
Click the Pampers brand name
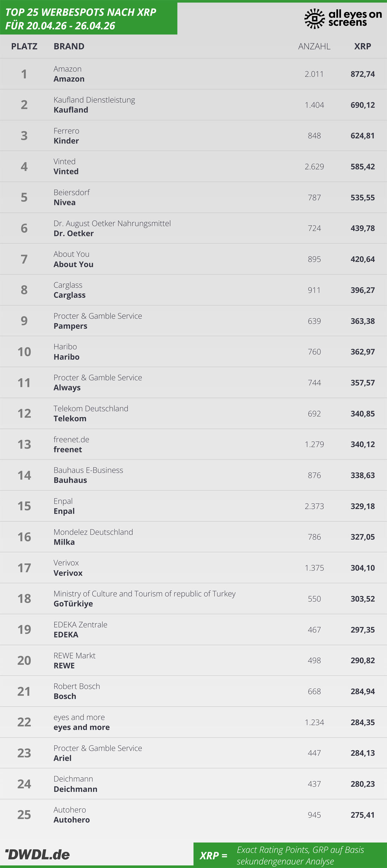(x=70, y=326)
